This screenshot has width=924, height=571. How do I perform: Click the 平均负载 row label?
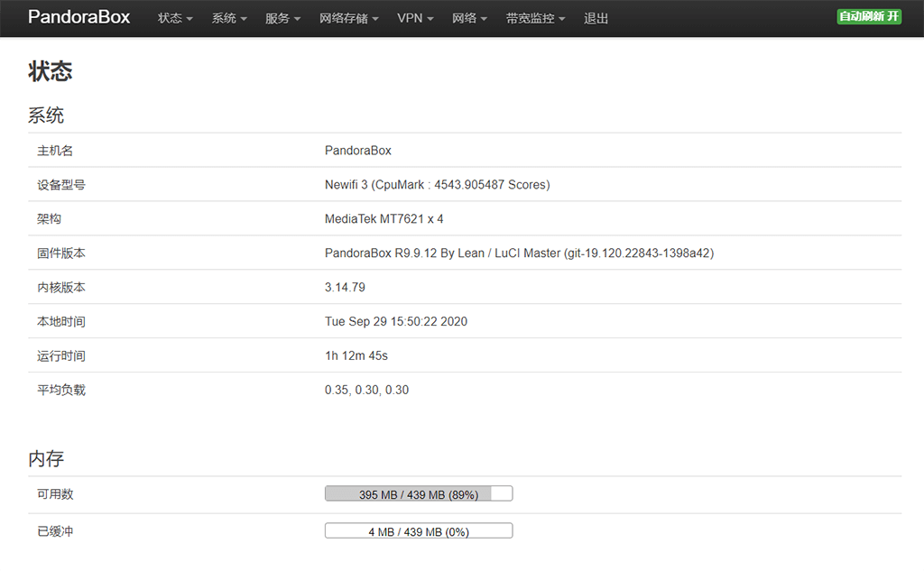pos(61,390)
